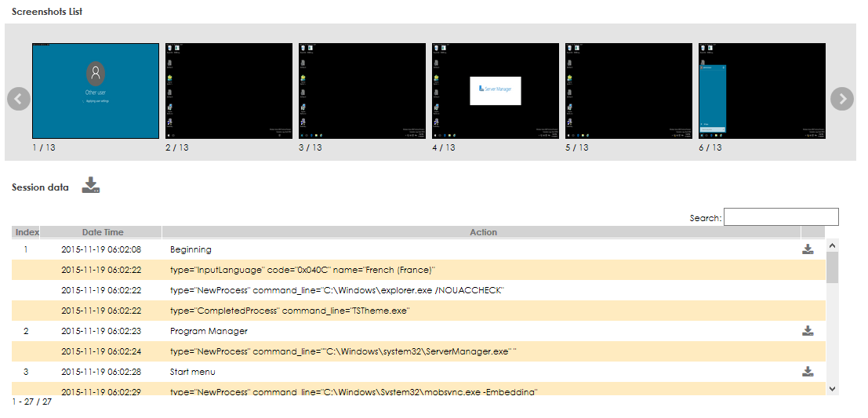Screen dimensions: 868x418
Task: Download screenshot for Program Manager row
Action: point(808,331)
